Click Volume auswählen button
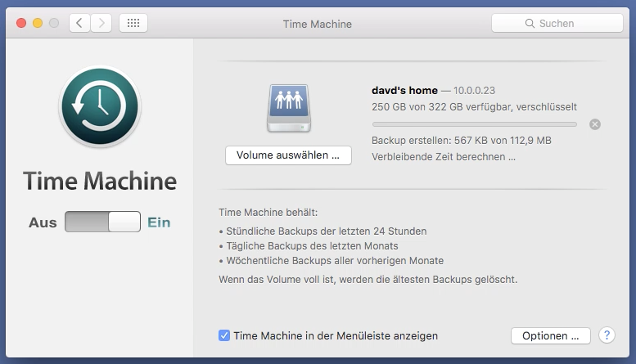 coord(288,155)
